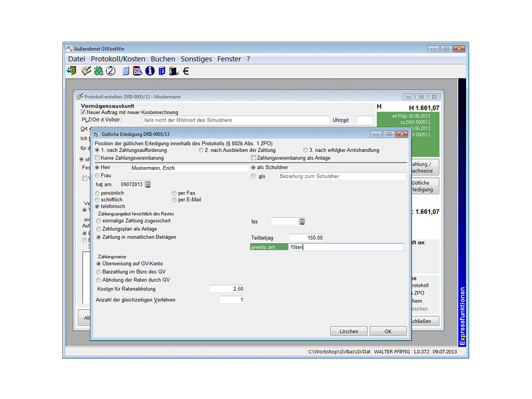Click the exit door icon in toolbar

[72, 71]
